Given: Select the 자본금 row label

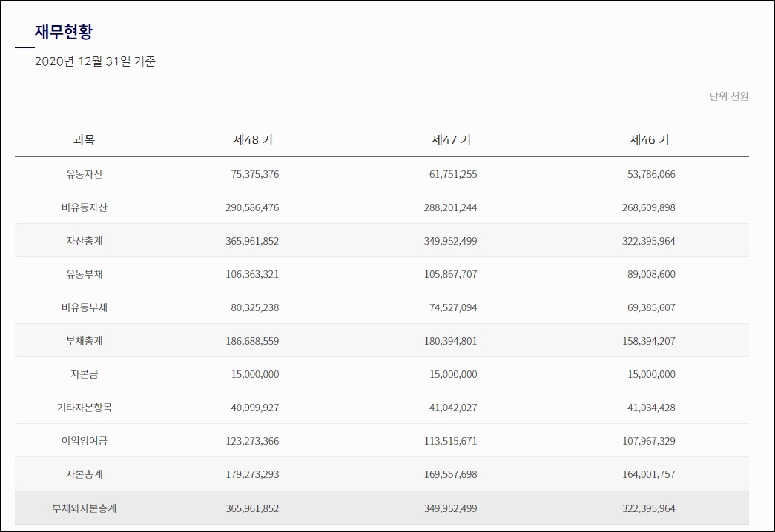Looking at the screenshot, I should click(x=85, y=374).
